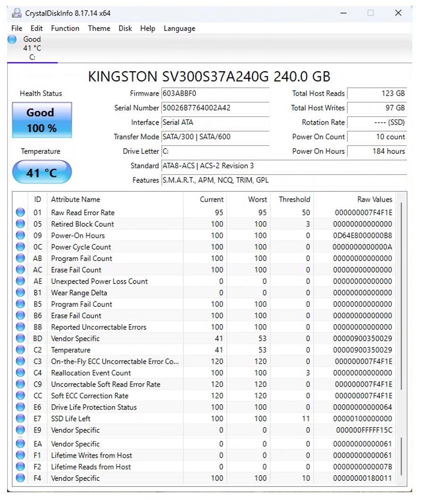424x504 pixels.
Task: Click status icon for E9 Vendor Specific
Action: click(x=20, y=430)
